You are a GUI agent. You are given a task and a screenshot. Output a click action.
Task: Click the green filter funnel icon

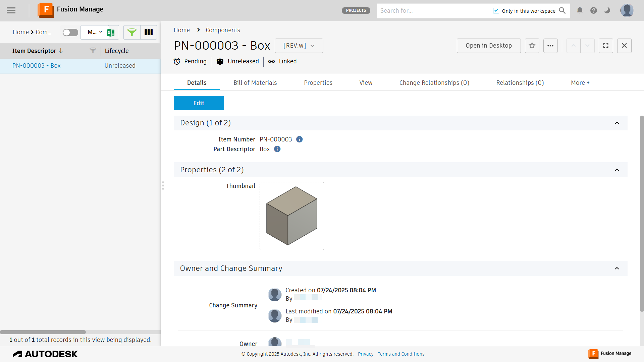click(x=132, y=32)
